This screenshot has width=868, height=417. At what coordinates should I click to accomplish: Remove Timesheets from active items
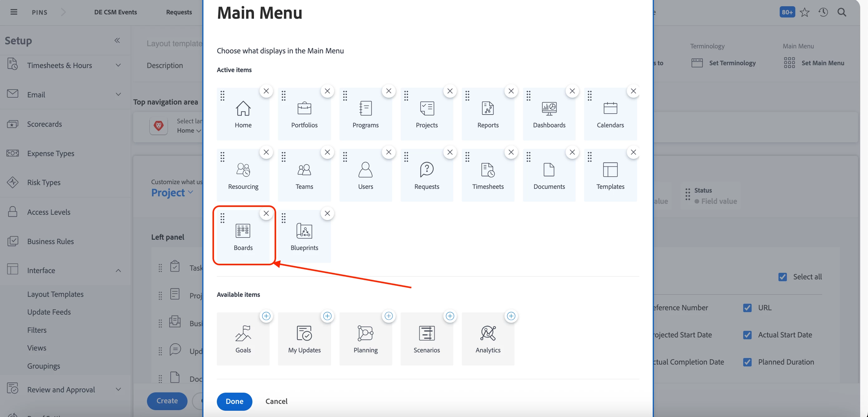pyautogui.click(x=511, y=152)
